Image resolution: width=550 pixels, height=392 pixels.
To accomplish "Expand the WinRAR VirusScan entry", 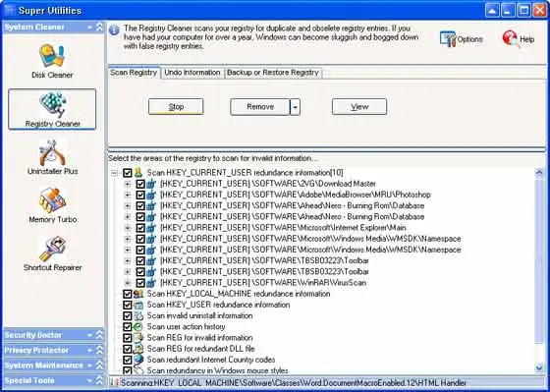I will 128,283.
